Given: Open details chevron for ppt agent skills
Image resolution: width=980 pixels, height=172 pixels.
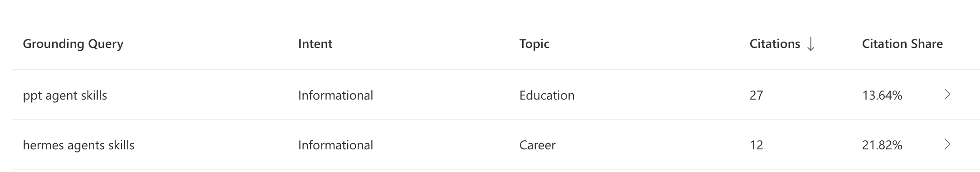Looking at the screenshot, I should coord(947,95).
